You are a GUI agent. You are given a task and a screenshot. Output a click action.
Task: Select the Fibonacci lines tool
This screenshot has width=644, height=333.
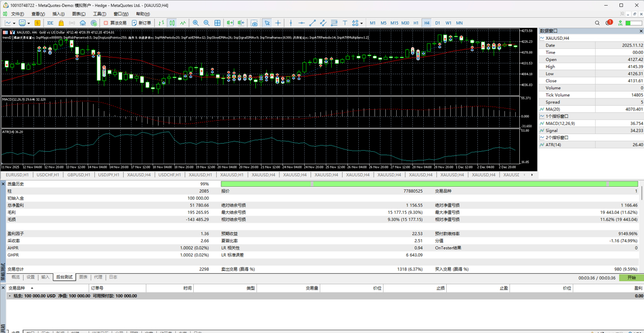click(334, 23)
